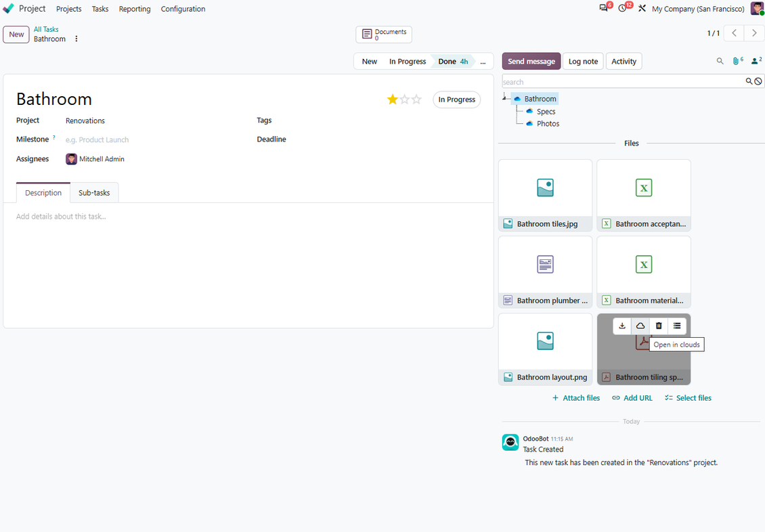Image resolution: width=765 pixels, height=532 pixels.
Task: Set priority to first star
Action: coord(392,99)
